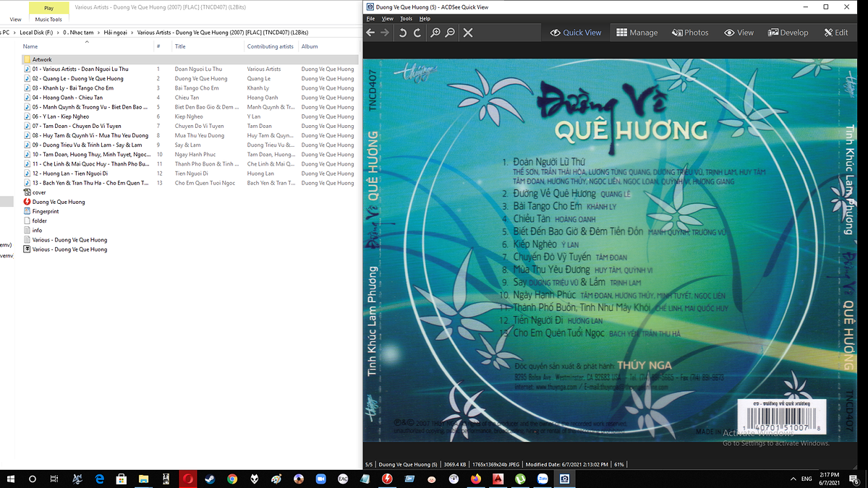Click zoom level 61% in status bar
868x488 pixels.
[619, 464]
